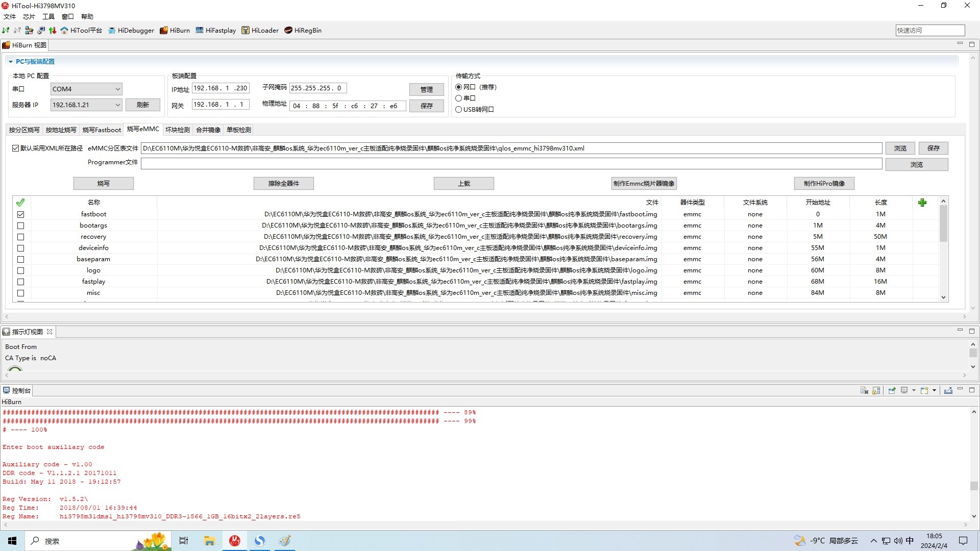The image size is (980, 551).
Task: Check the recovery partition checkbox
Action: click(20, 237)
